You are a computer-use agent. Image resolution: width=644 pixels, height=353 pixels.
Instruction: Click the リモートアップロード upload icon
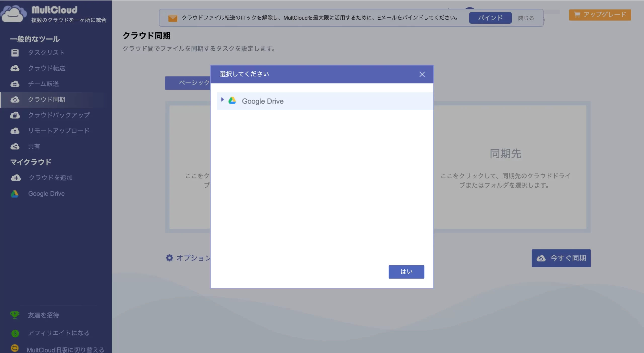pyautogui.click(x=15, y=131)
